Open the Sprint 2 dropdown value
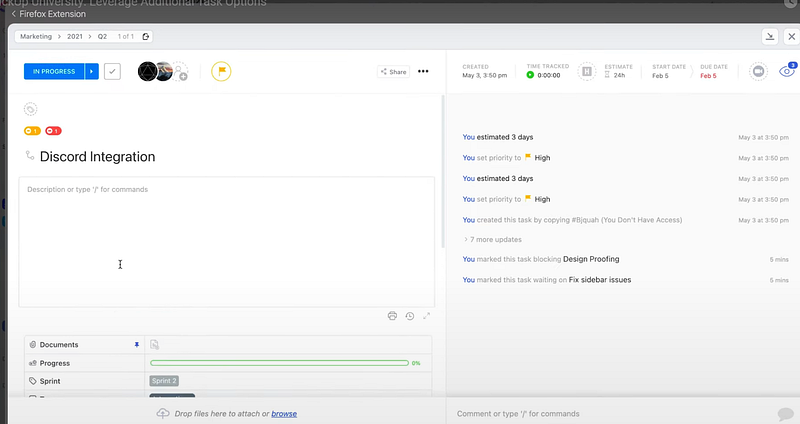This screenshot has width=800, height=424. pyautogui.click(x=164, y=381)
